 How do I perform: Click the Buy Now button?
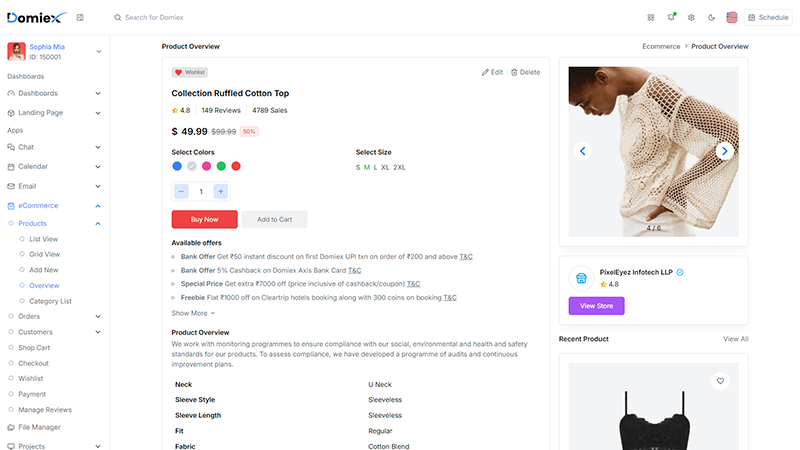coord(205,219)
